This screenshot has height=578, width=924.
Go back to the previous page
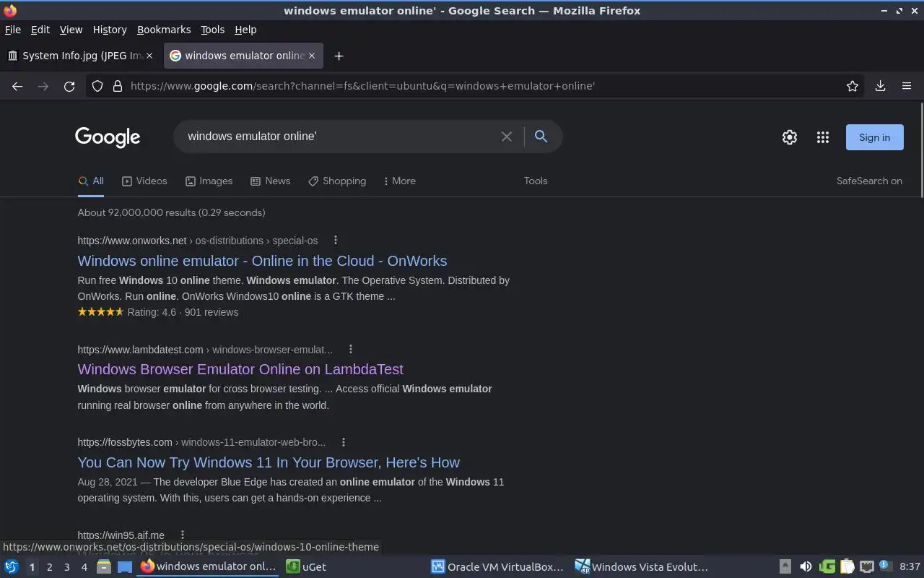click(17, 86)
